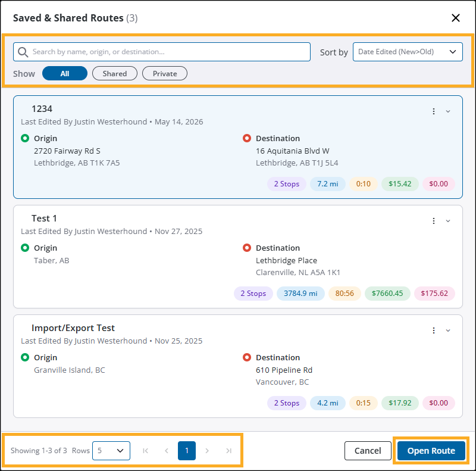Select the All filter pill

click(65, 73)
